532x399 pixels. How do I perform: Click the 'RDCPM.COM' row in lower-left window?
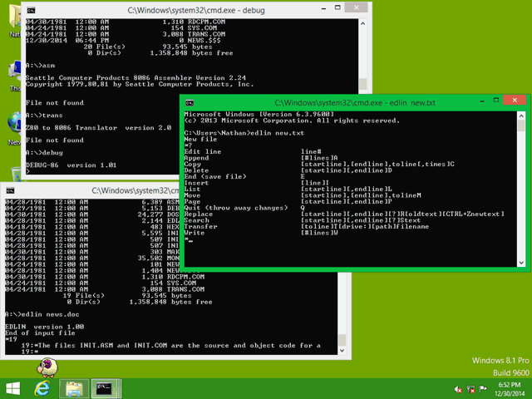(x=105, y=277)
